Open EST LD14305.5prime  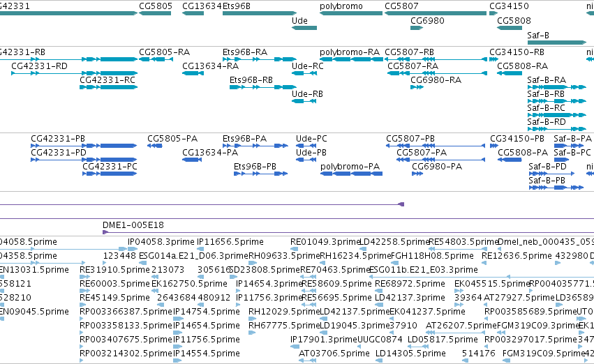410,354
